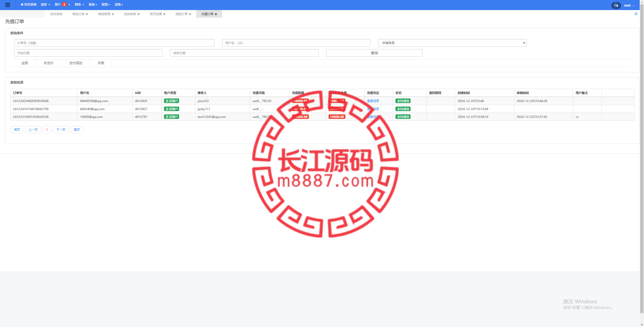Expand the 业务 menu
This screenshot has width=644, height=327.
point(46,5)
